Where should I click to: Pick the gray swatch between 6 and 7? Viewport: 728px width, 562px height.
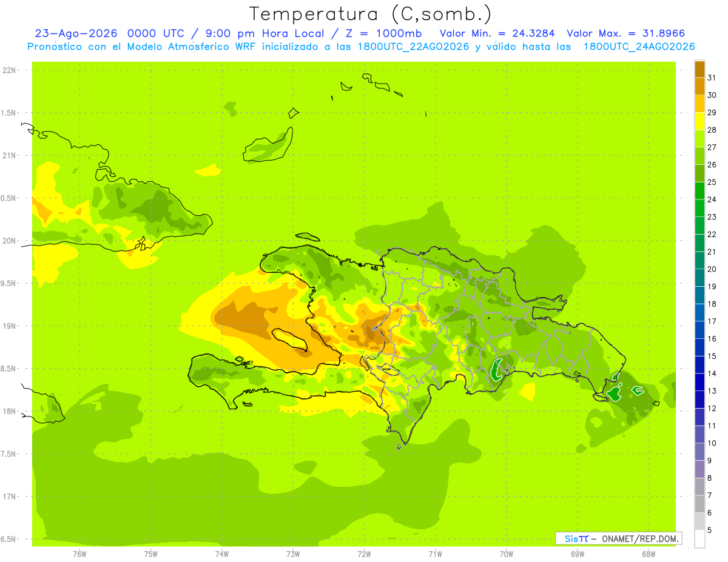coord(699,504)
